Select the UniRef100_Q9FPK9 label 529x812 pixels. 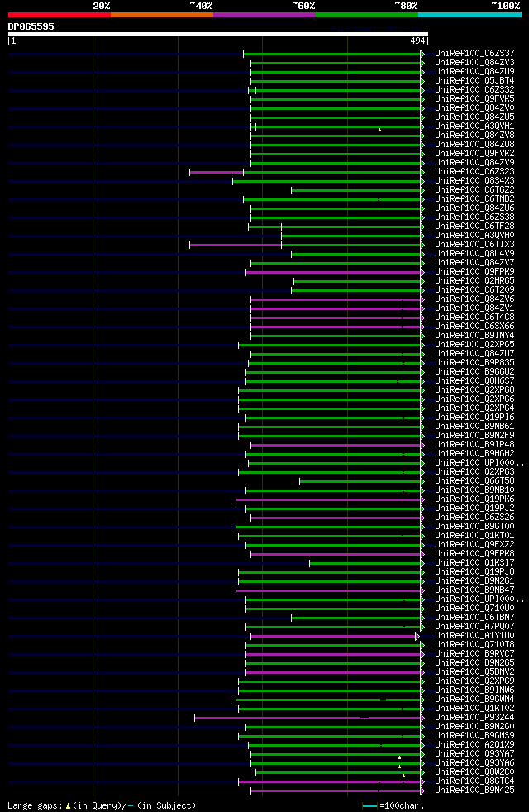pos(474,272)
